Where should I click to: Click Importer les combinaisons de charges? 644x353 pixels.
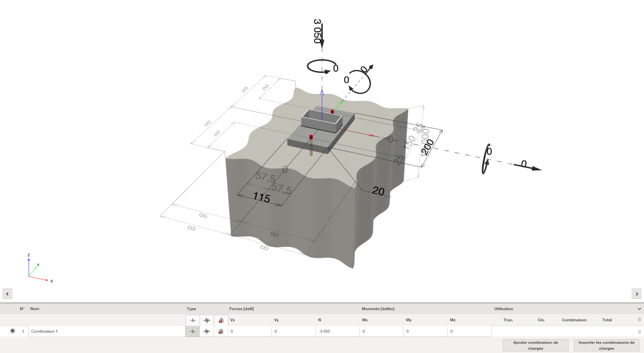click(606, 346)
